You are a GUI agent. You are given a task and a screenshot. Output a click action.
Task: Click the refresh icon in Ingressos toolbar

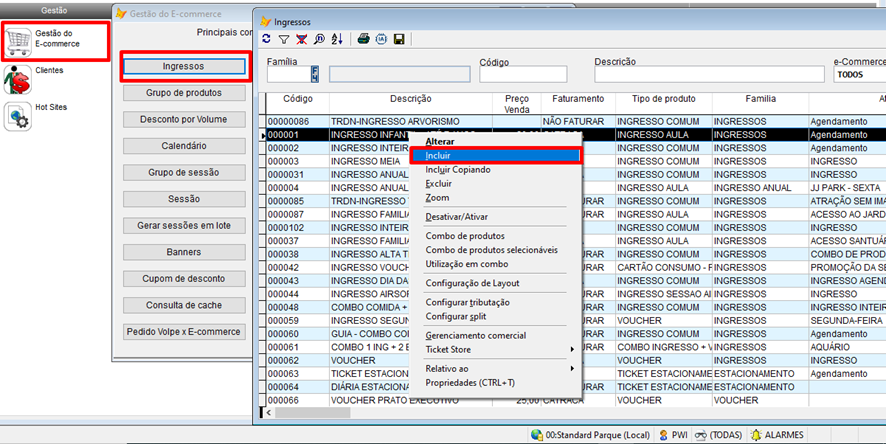point(266,39)
